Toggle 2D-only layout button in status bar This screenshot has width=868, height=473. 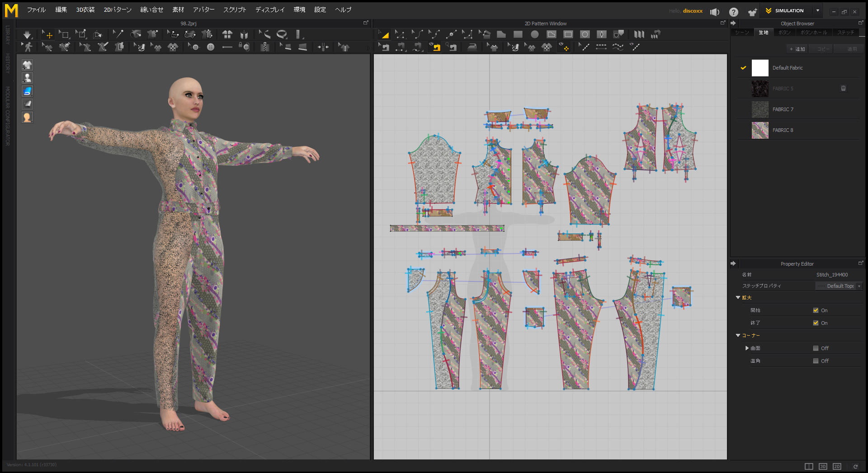tap(837, 467)
